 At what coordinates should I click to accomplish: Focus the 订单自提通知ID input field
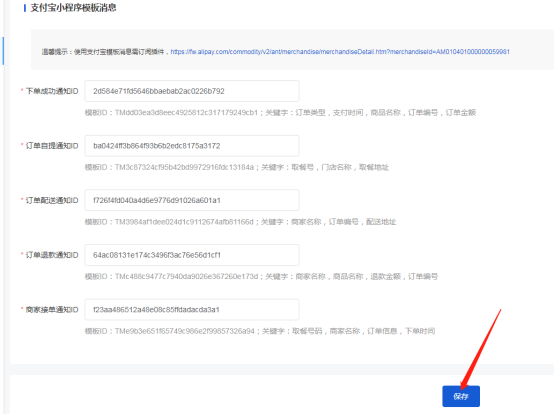click(192, 146)
